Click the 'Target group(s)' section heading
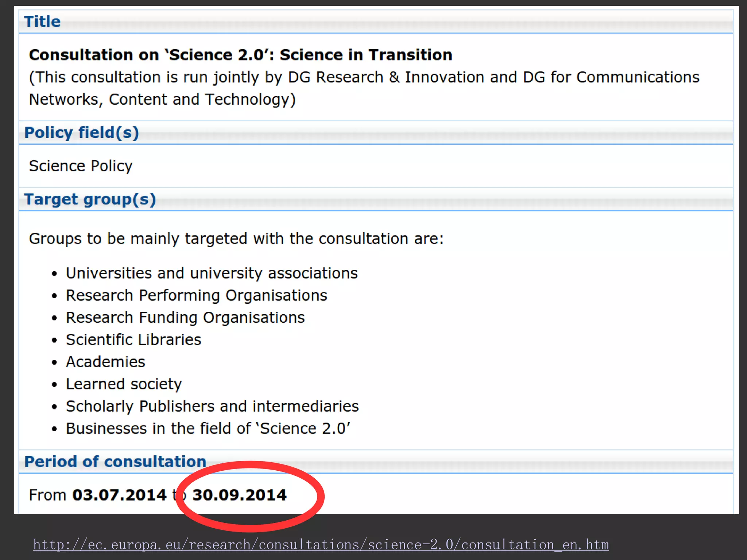This screenshot has height=560, width=747. 90,199
